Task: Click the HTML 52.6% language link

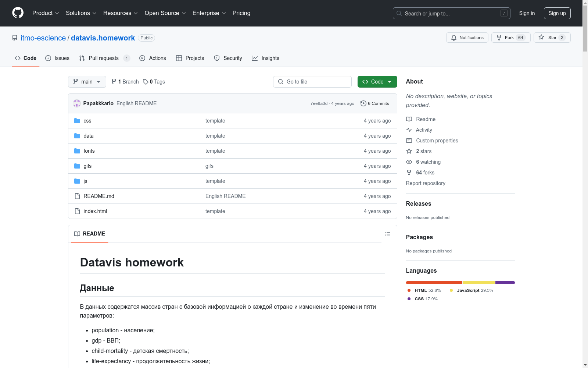Action: pyautogui.click(x=424, y=290)
